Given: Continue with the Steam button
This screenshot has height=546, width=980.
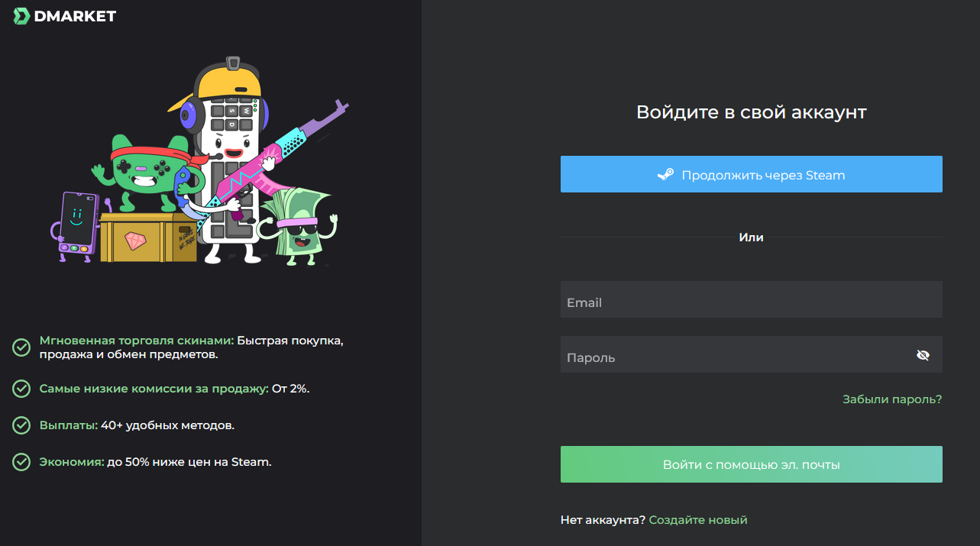Looking at the screenshot, I should pyautogui.click(x=751, y=174).
